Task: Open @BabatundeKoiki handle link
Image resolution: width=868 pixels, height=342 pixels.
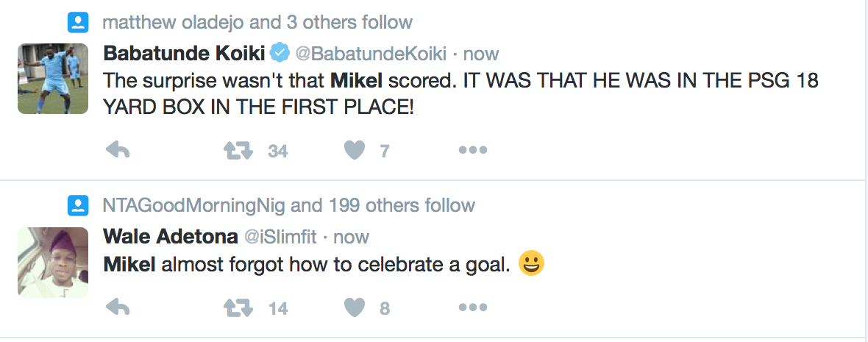Action: (x=370, y=54)
